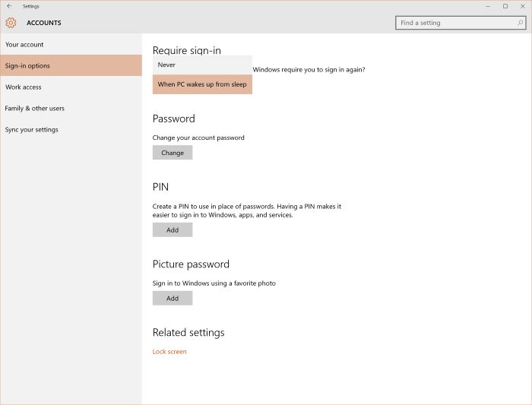
Task: Click the ACCOUNTS header title
Action: [44, 23]
